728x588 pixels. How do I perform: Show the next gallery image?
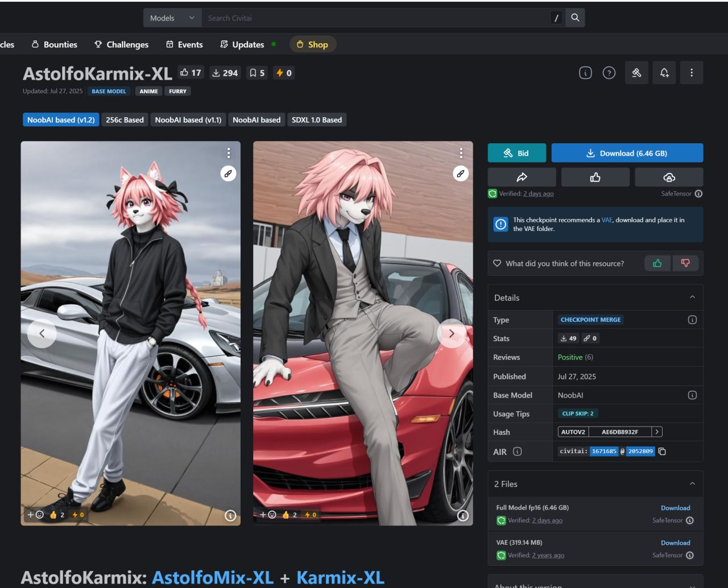click(452, 334)
